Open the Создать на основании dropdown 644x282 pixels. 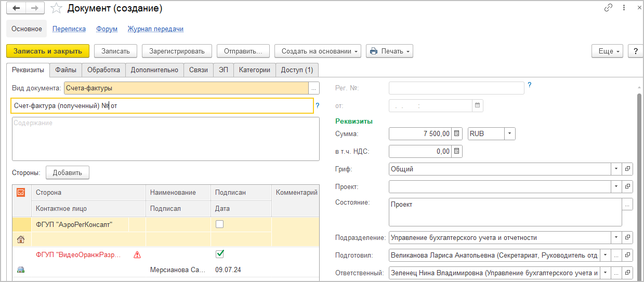(318, 51)
